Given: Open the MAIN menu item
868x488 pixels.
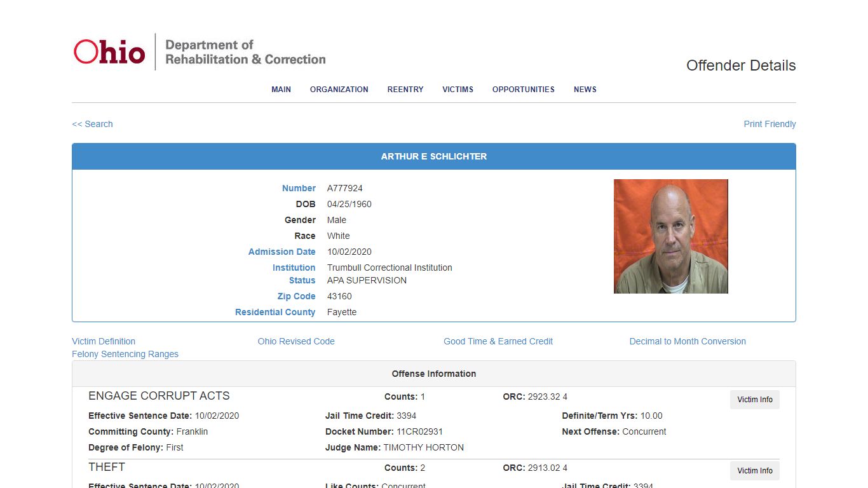Looking at the screenshot, I should (281, 90).
